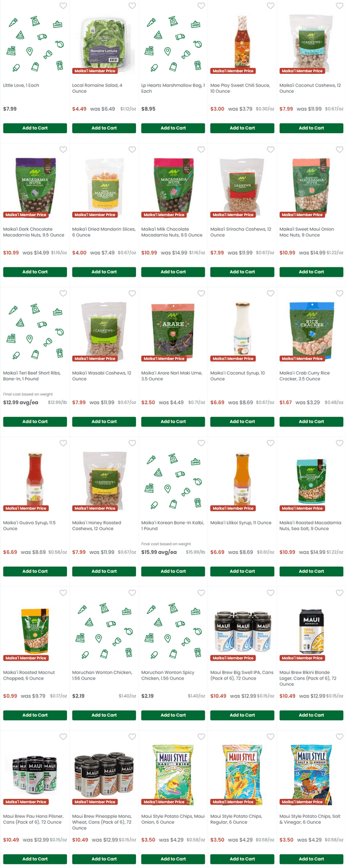
Task: Click heart on Maui Brew Big Swell IPA
Action: (x=270, y=593)
